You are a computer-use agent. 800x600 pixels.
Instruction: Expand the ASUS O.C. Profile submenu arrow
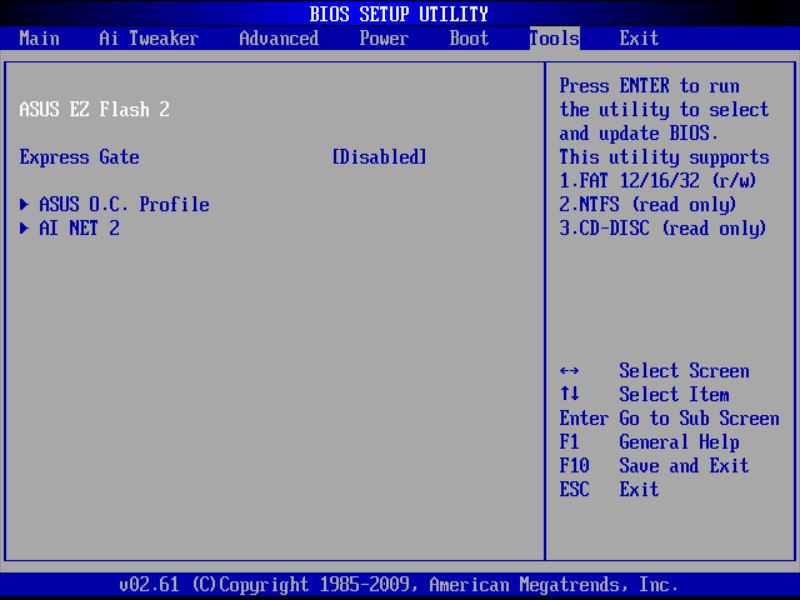coord(23,204)
